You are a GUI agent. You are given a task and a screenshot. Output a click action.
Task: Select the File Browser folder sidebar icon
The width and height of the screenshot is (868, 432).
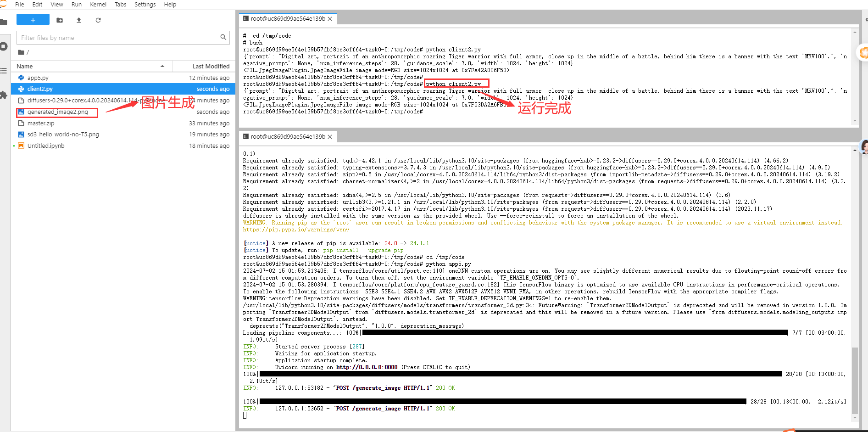pyautogui.click(x=4, y=22)
